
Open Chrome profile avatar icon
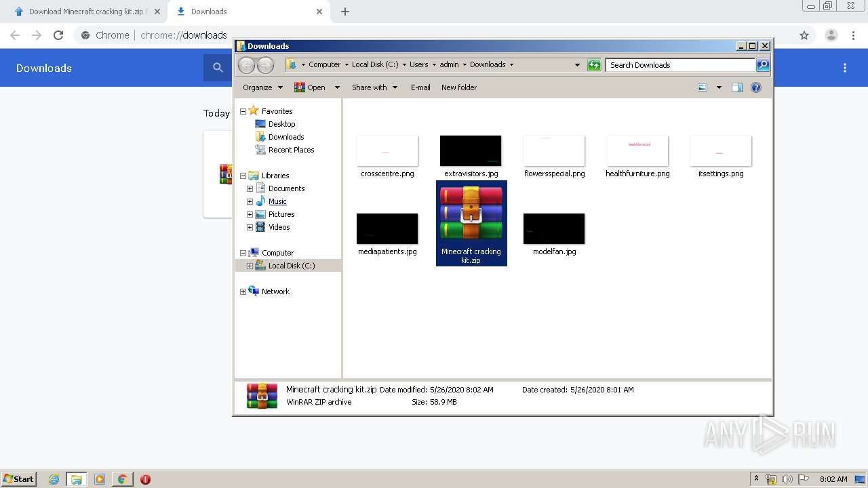click(831, 35)
